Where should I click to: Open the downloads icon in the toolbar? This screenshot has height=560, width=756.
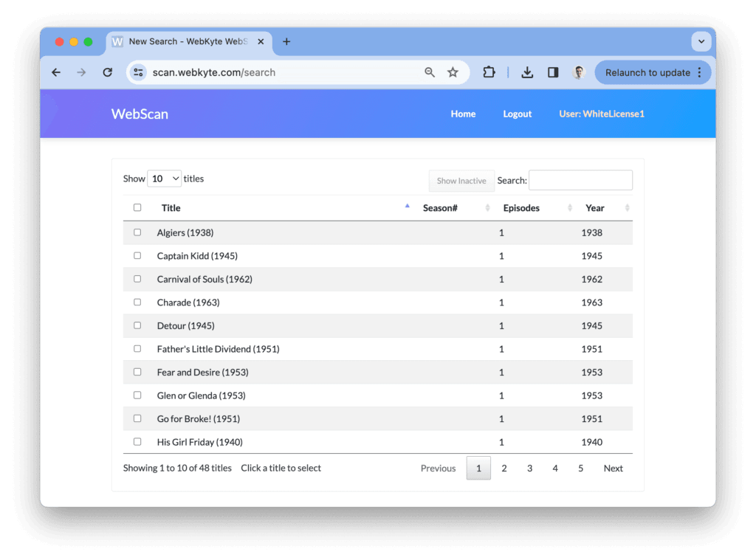pos(526,72)
